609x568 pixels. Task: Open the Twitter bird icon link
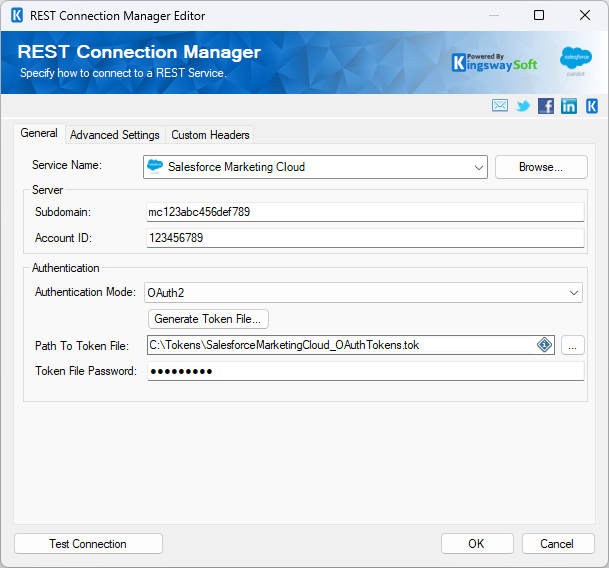523,106
